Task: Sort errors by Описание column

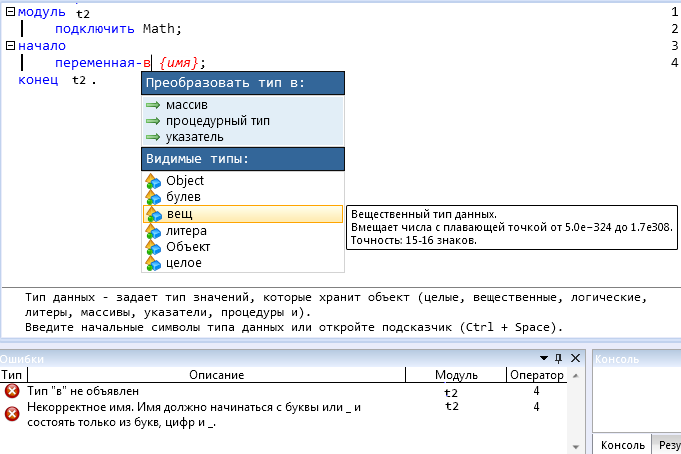Action: point(216,374)
